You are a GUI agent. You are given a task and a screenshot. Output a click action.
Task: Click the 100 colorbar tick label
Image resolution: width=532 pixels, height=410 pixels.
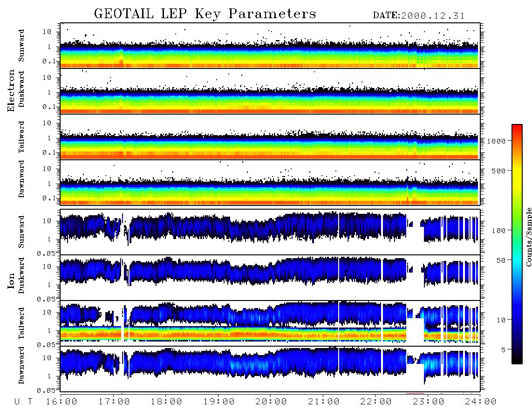click(x=498, y=231)
